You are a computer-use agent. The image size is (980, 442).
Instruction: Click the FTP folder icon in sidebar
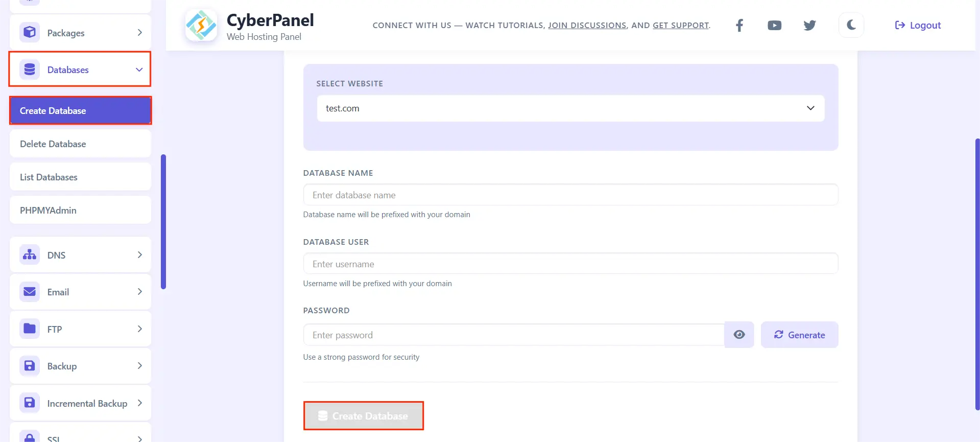pyautogui.click(x=30, y=329)
